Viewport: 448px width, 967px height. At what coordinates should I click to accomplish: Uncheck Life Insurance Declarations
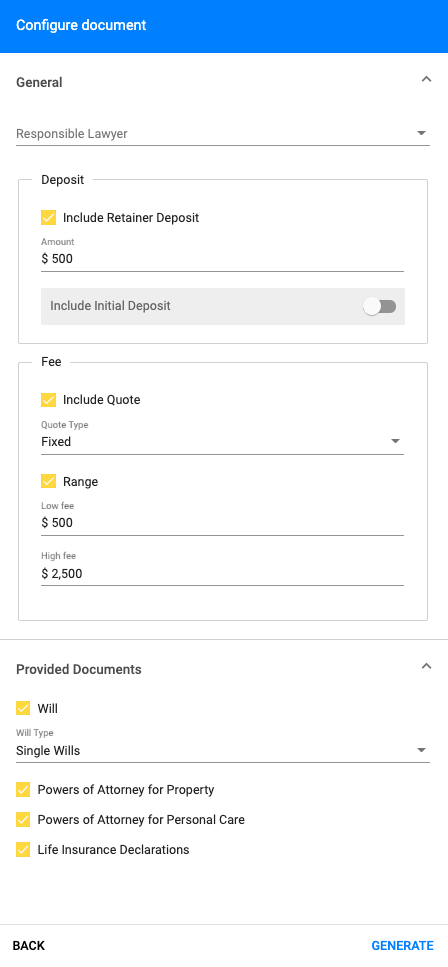tap(23, 850)
